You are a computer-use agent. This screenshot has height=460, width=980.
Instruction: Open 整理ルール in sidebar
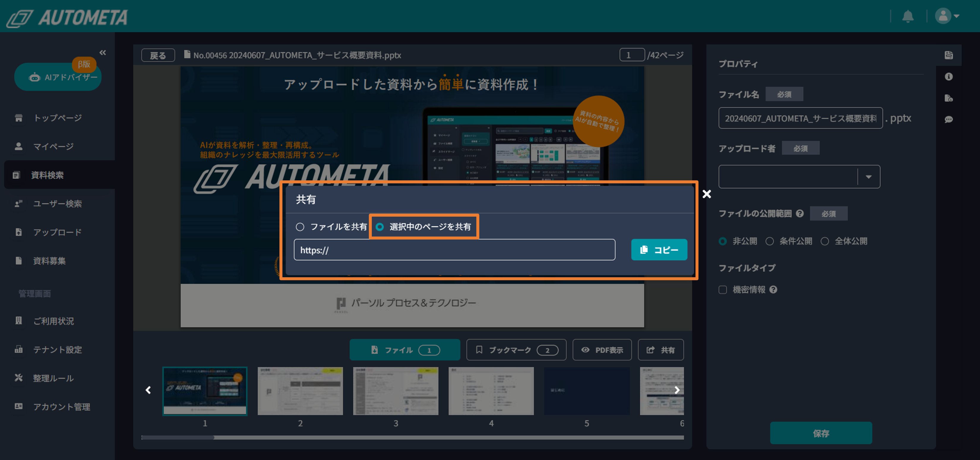pos(57,378)
